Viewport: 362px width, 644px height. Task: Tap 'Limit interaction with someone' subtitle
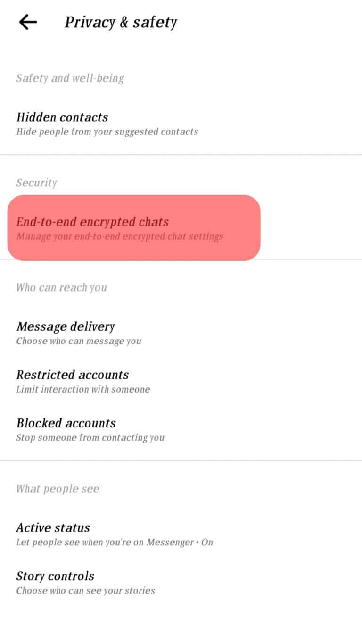83,390
